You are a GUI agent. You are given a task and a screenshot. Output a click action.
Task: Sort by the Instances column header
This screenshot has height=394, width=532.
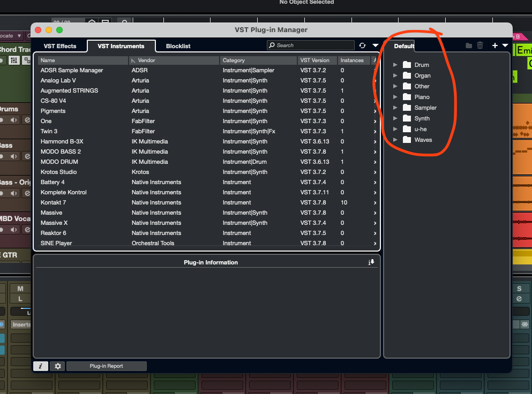point(354,60)
